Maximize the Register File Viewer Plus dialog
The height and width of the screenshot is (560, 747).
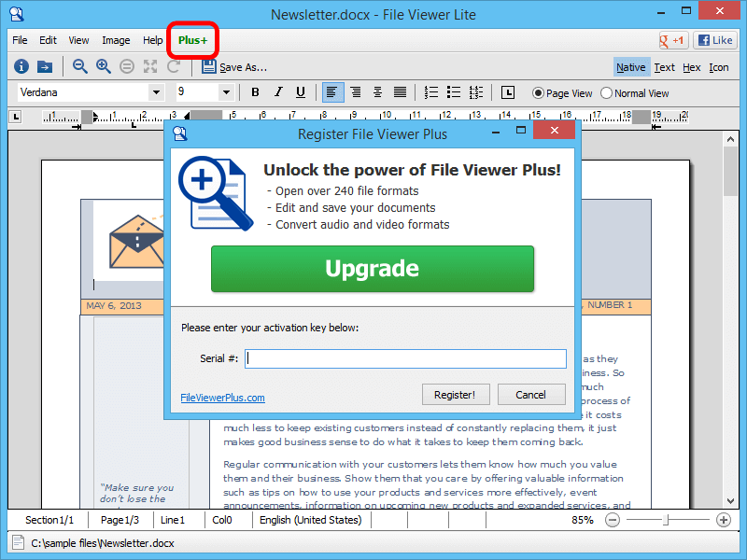tap(521, 131)
